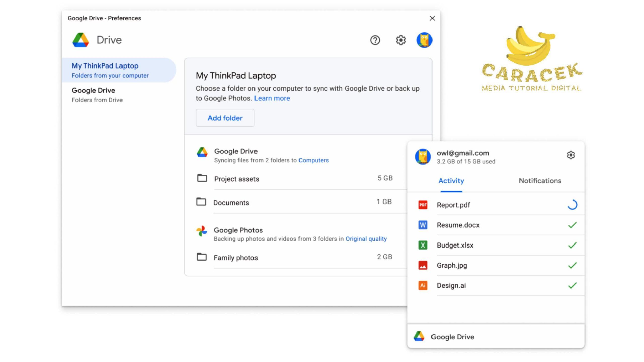Open the Computers link
The image size is (644, 362).
(x=313, y=160)
